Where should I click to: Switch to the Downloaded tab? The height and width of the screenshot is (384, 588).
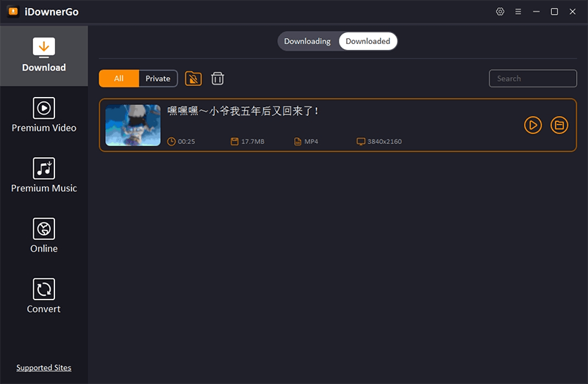[x=368, y=41]
